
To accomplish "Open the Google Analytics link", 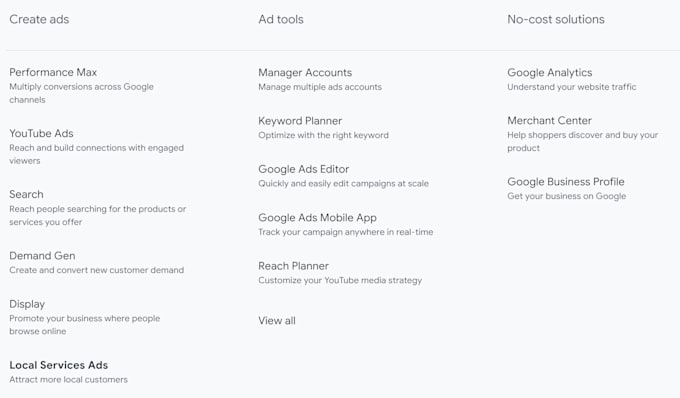I will tap(549, 72).
